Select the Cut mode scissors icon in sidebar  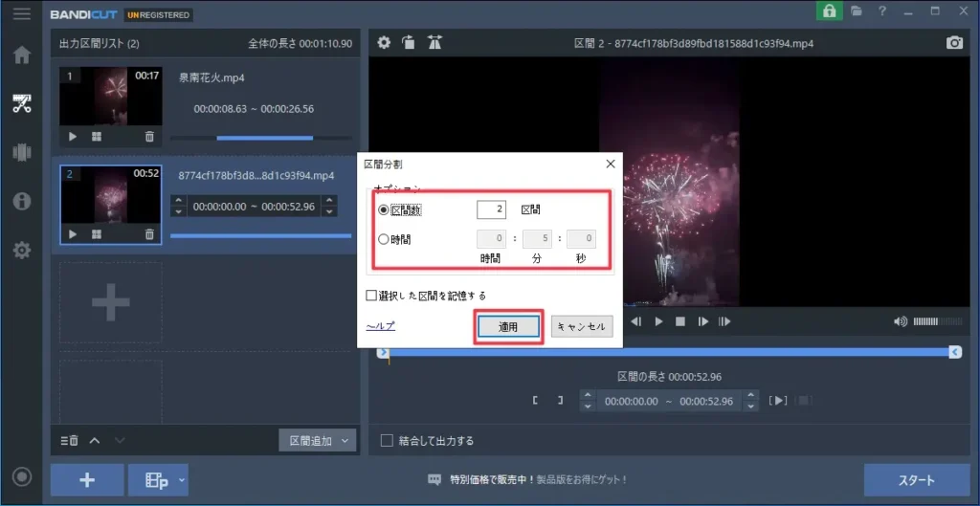(22, 103)
